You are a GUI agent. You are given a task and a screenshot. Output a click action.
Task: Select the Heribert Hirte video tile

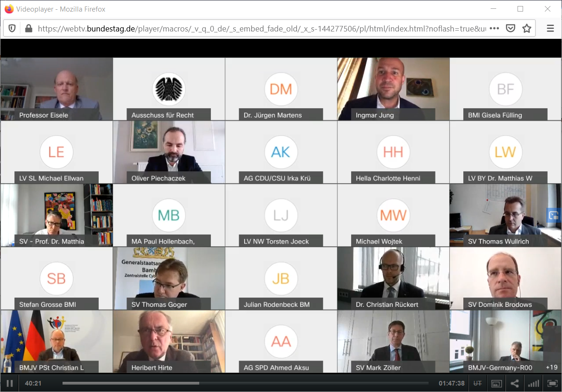point(169,342)
